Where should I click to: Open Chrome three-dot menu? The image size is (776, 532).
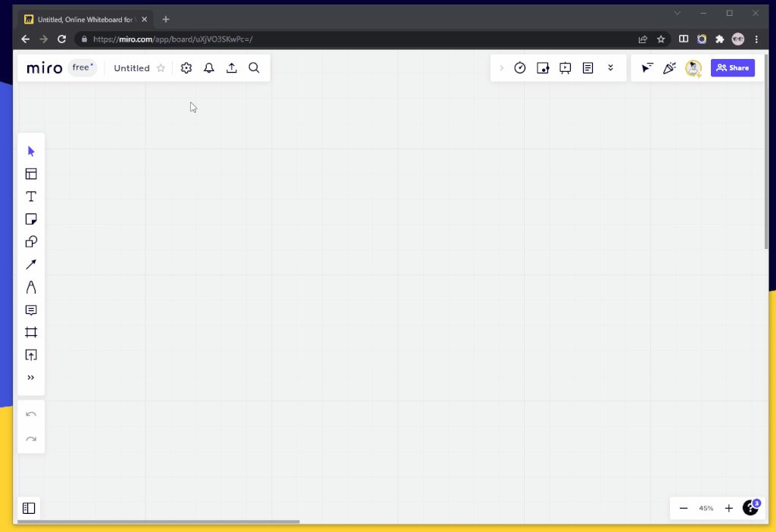(x=756, y=39)
